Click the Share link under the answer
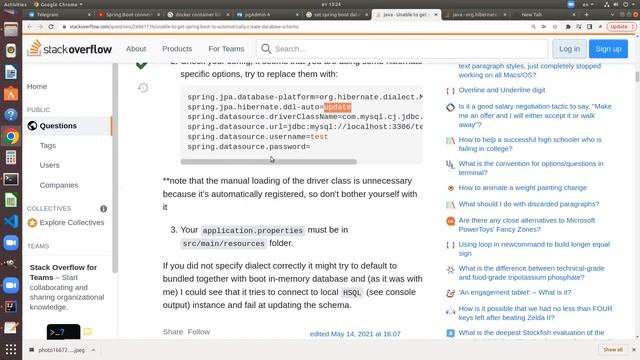Screen dimensions: 640x360 173,332
